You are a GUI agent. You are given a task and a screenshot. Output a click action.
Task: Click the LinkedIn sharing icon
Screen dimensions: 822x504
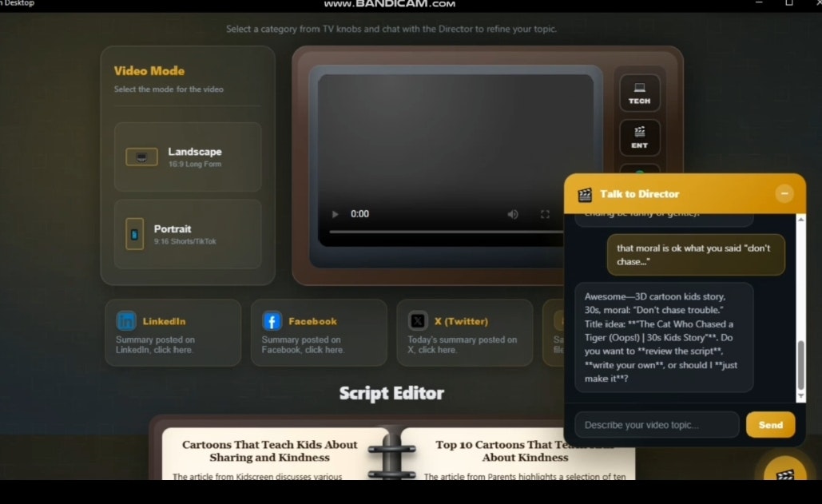(127, 320)
